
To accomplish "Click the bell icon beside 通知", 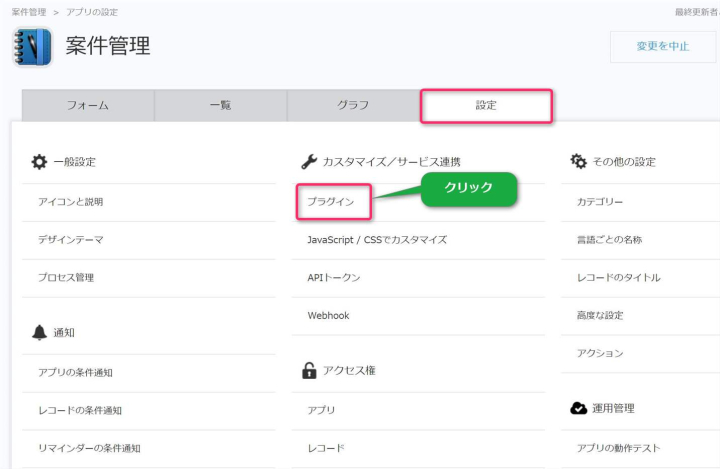I will pos(39,332).
